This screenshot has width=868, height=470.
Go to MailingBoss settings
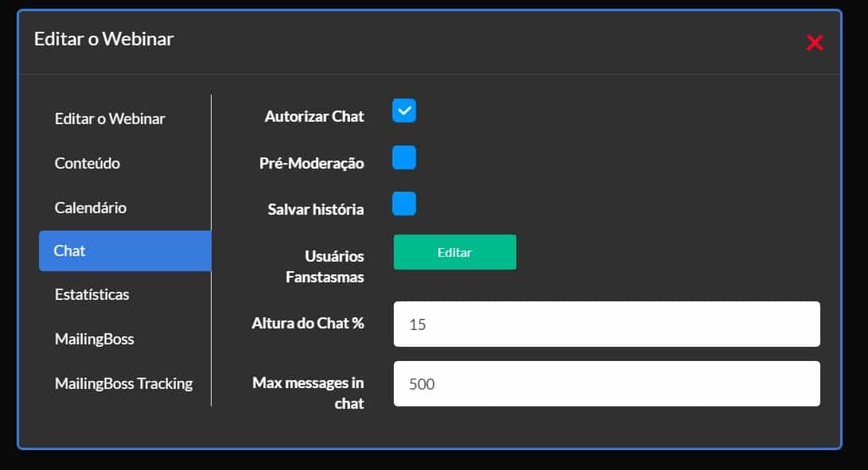[95, 339]
